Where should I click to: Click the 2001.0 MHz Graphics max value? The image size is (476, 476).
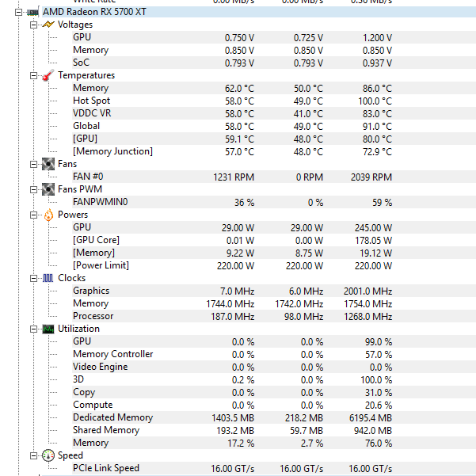coord(368,291)
